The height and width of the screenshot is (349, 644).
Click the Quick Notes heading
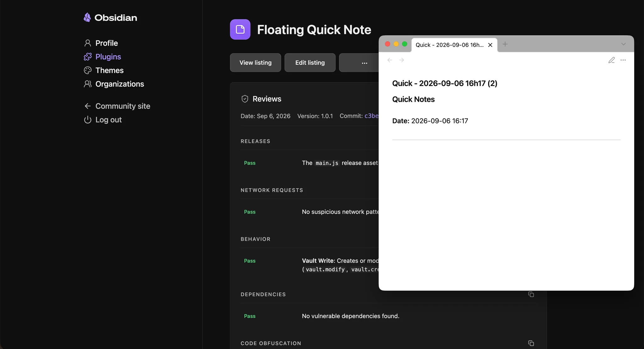coord(413,99)
